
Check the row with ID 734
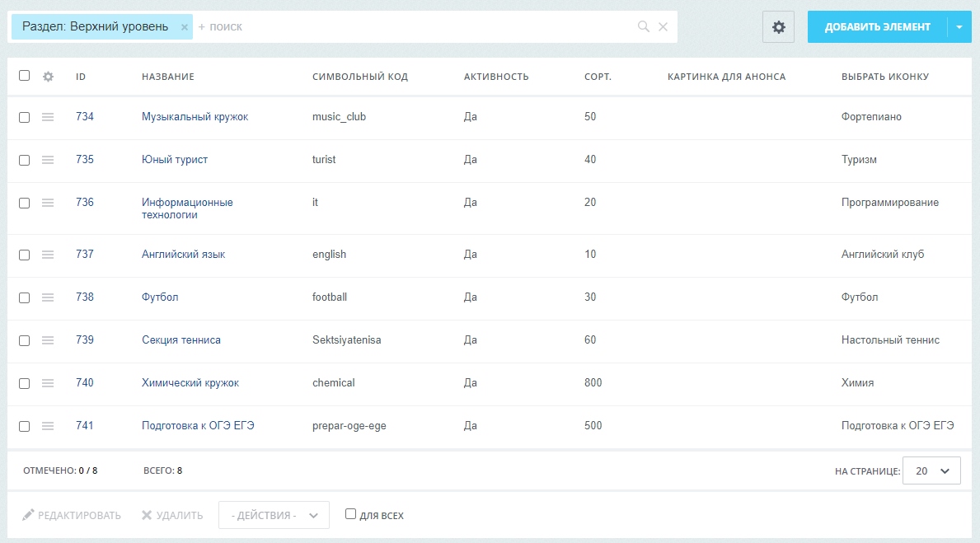(x=25, y=118)
